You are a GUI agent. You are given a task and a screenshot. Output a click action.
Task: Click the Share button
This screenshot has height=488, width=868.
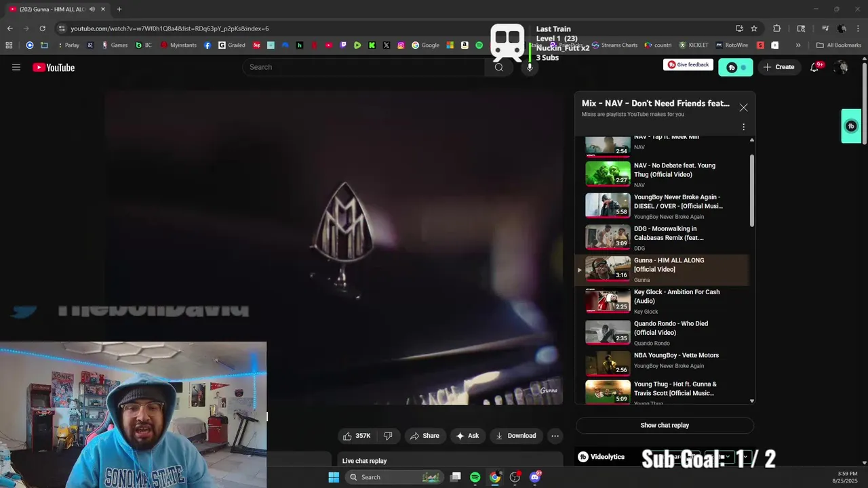[425, 436]
